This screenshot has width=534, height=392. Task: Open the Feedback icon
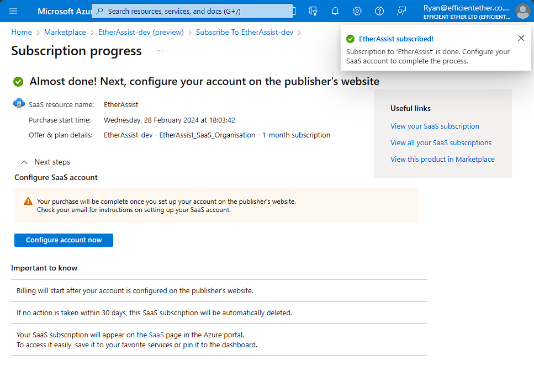click(401, 11)
